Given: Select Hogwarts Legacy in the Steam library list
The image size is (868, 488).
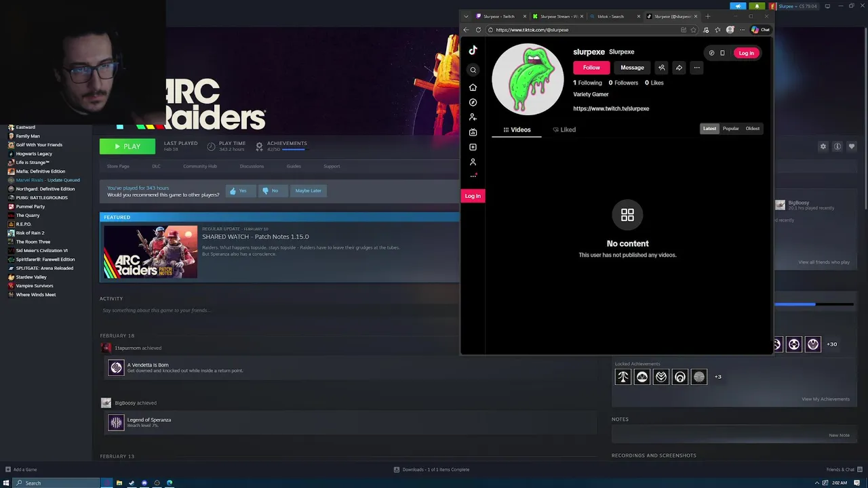Looking at the screenshot, I should 34,154.
